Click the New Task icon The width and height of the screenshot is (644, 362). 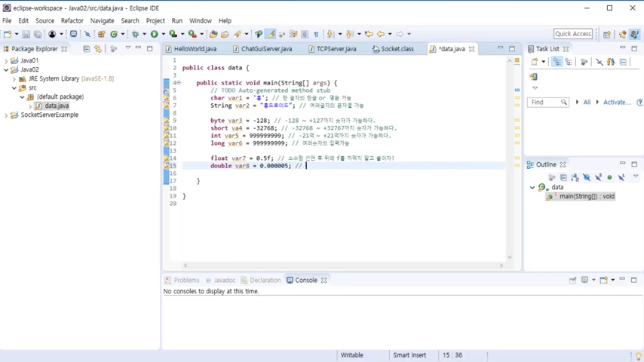(x=535, y=63)
